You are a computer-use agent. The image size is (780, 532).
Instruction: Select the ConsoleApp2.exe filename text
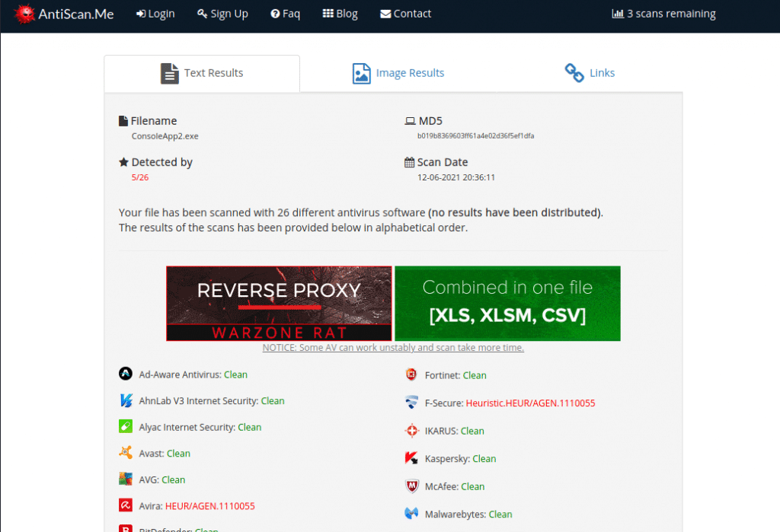pos(165,136)
